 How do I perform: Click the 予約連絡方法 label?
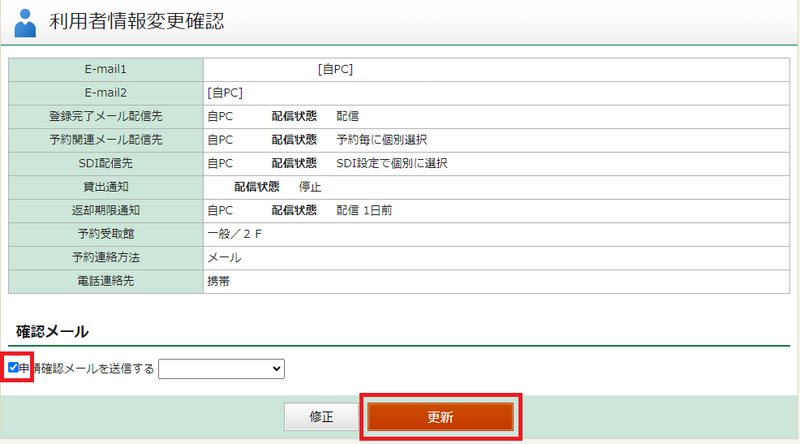[106, 257]
